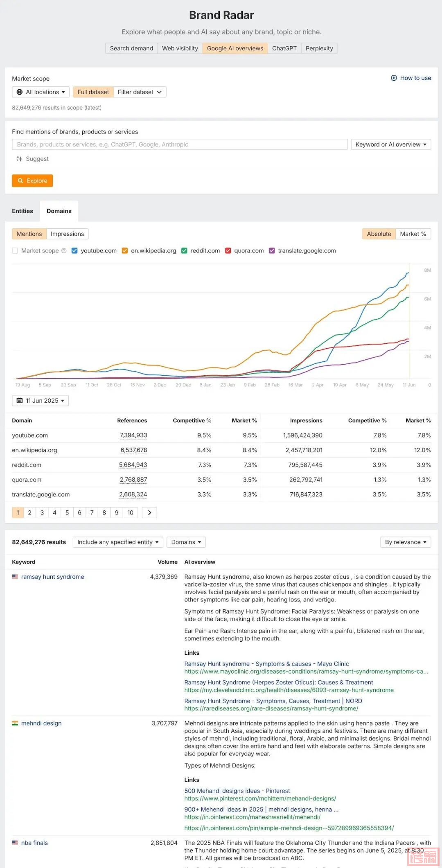Click the sparkle Suggest icon
442x868 pixels.
pyautogui.click(x=19, y=159)
